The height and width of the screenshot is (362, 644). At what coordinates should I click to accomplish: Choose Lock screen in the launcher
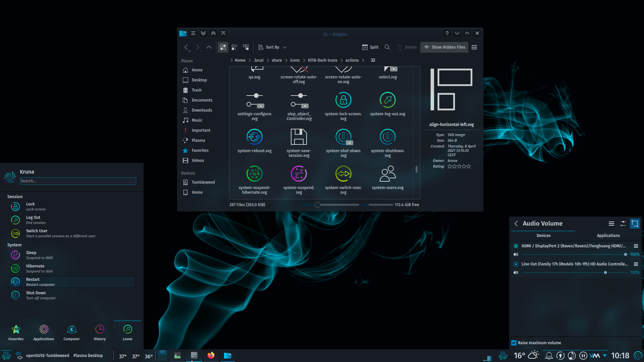pos(72,206)
